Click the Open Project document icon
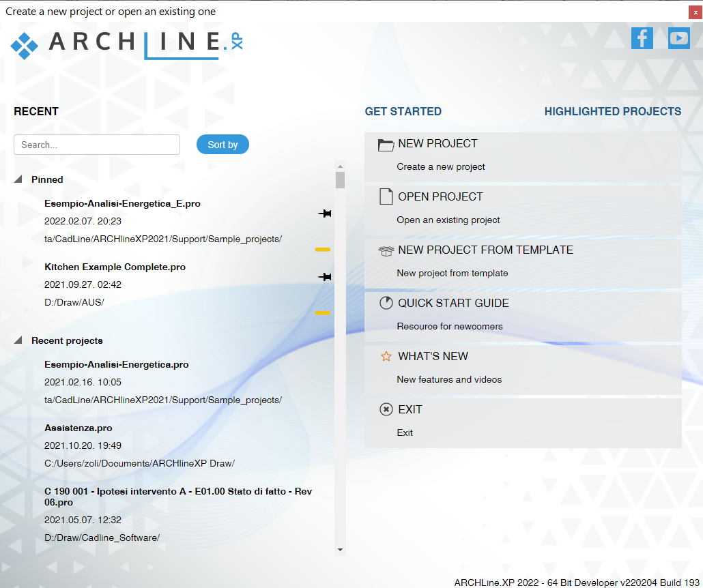703x588 pixels. click(386, 197)
